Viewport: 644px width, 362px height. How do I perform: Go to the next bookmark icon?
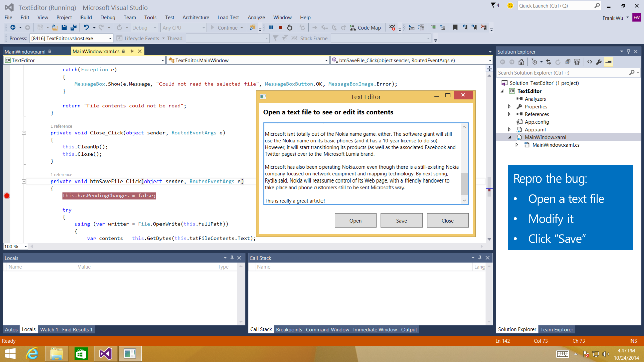tap(474, 27)
